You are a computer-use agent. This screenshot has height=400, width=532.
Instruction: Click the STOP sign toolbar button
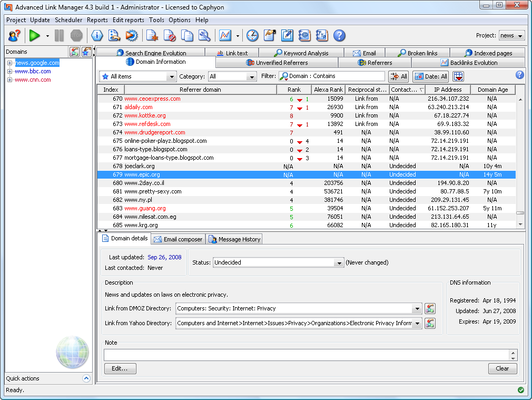click(76, 35)
